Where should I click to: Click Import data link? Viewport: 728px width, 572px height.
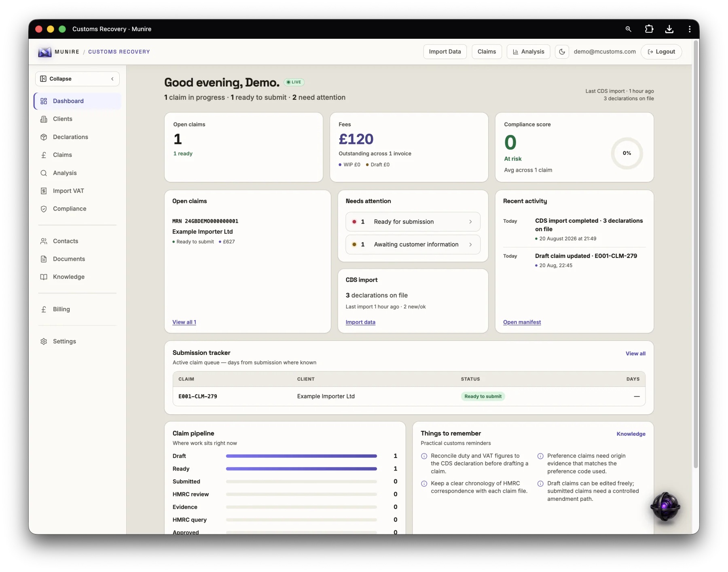tap(360, 322)
